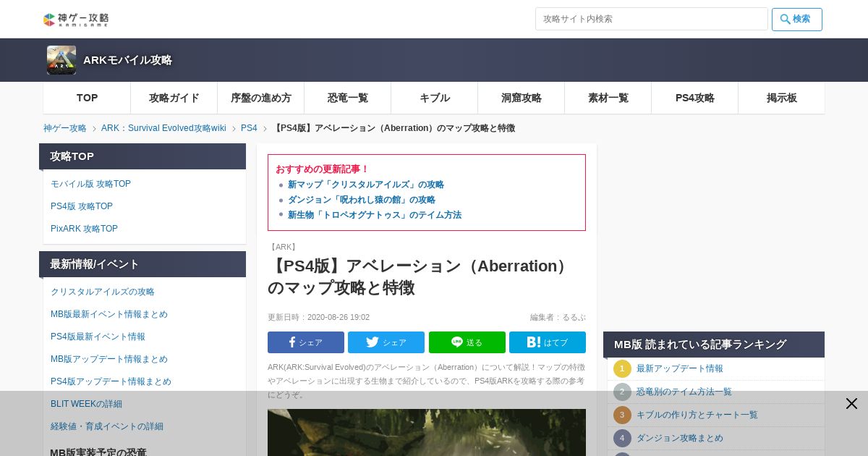Viewport: 868px width, 456px height.
Task: Click the 更新日時：2020-08-26 19:02 text
Action: [x=318, y=317]
